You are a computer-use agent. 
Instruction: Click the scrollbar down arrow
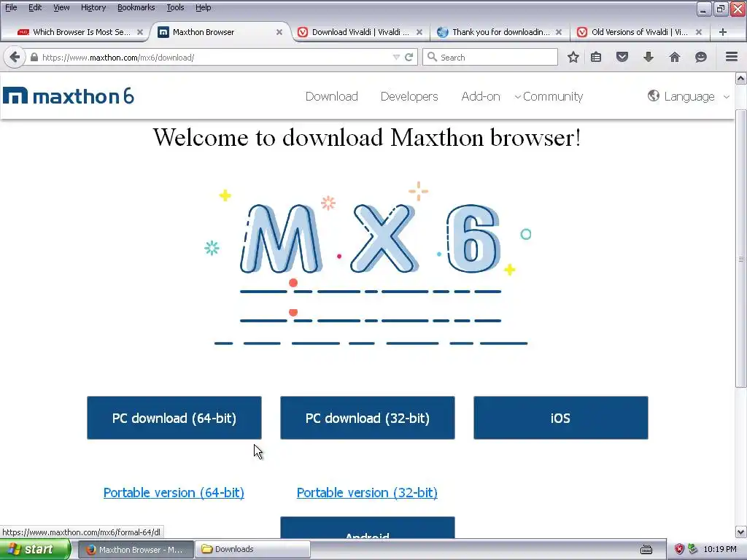pyautogui.click(x=741, y=532)
